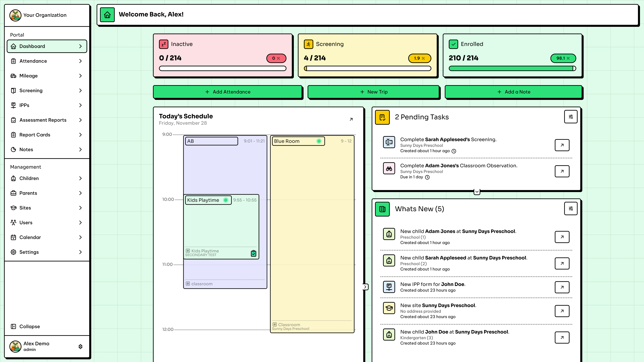This screenshot has height=362, width=644.
Task: Click the screening icon beside Sarah Appleseed's task
Action: tap(389, 142)
